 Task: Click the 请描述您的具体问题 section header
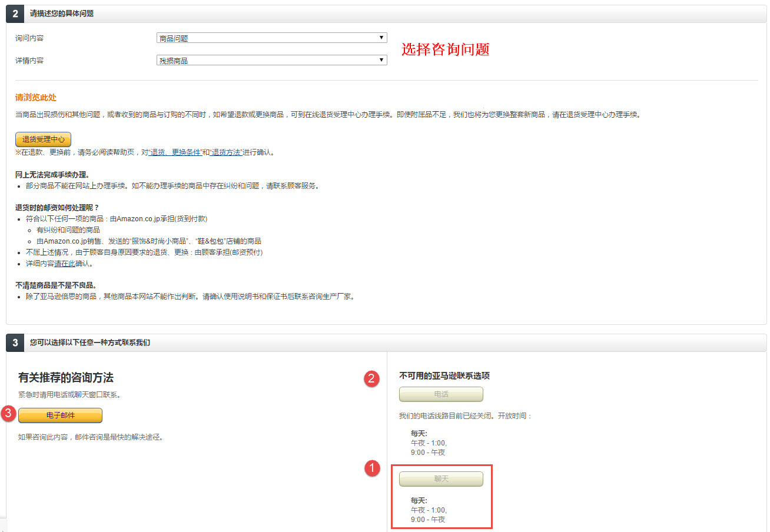[61, 14]
